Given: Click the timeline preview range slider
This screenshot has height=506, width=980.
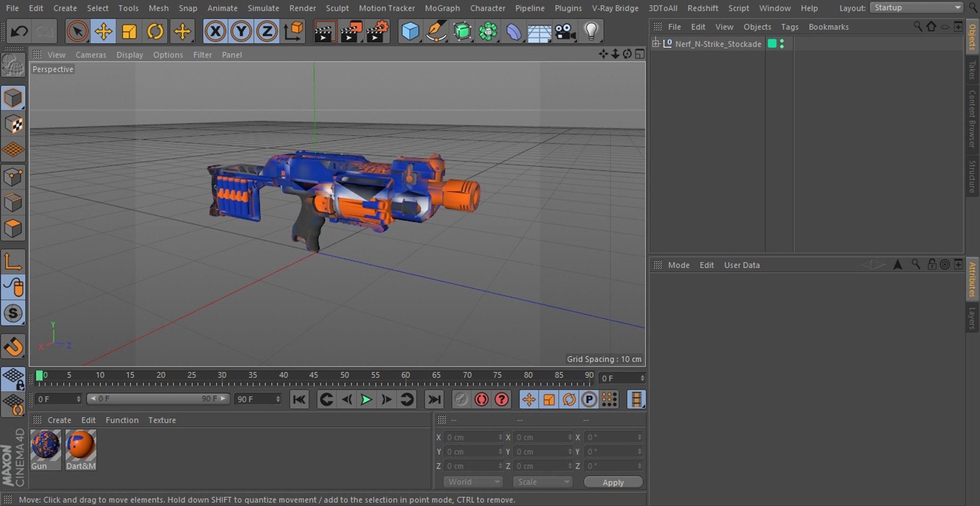Looking at the screenshot, I should pyautogui.click(x=158, y=399).
